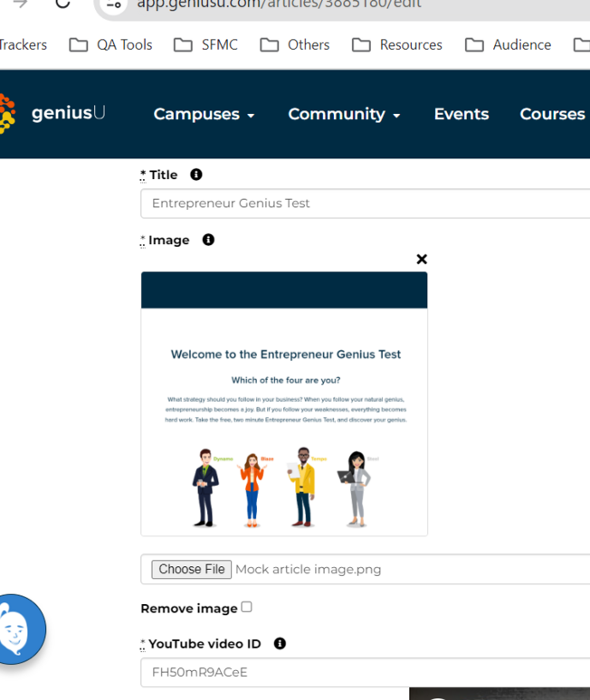The image size is (590, 700).
Task: Click the article image preview thumbnail
Action: 284,403
